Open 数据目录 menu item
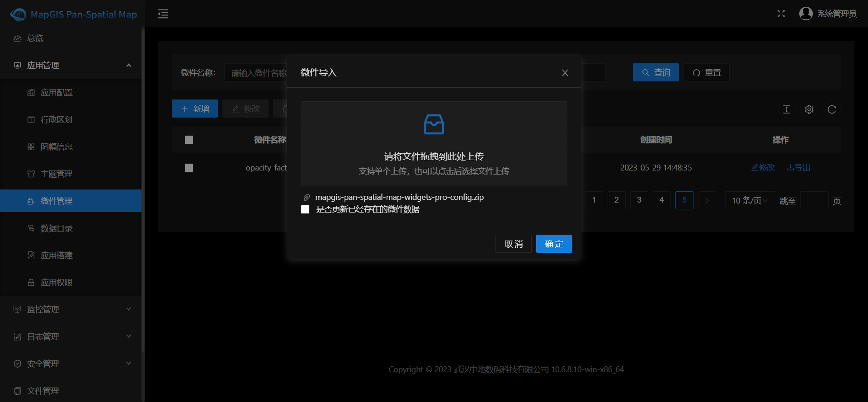This screenshot has width=868, height=402. 71,228
